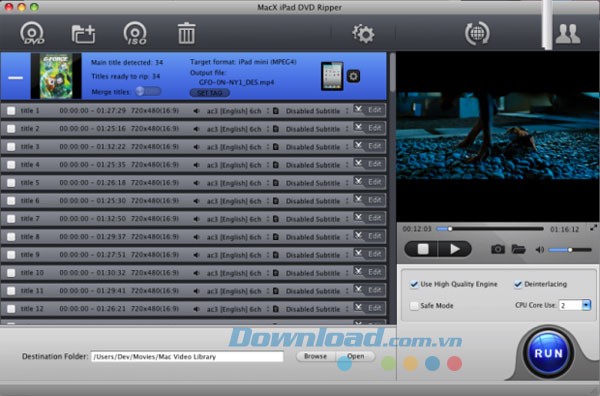Screen dimensions: 600x396
Task: Take a snapshot with the camera icon
Action: coord(498,249)
